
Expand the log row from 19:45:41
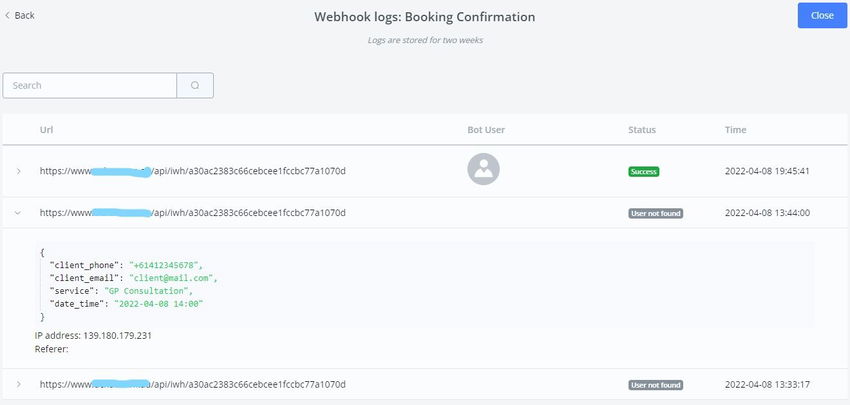[18, 171]
